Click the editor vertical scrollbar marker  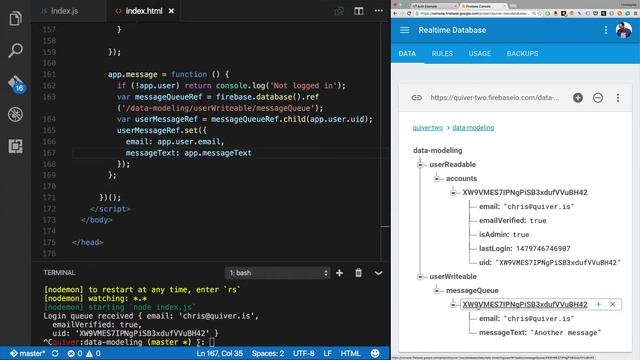tap(385, 227)
